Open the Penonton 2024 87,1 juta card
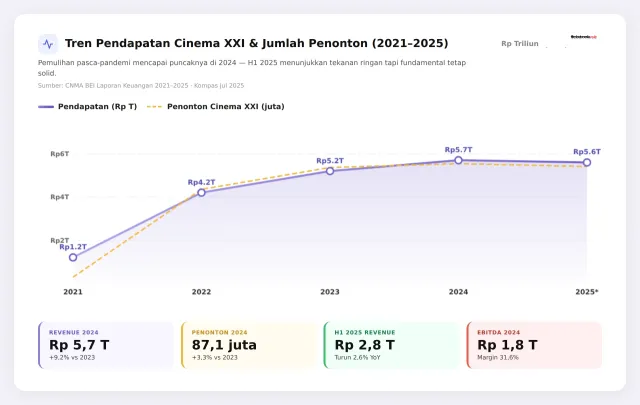Viewport: 640px width, 405px height. click(x=249, y=345)
